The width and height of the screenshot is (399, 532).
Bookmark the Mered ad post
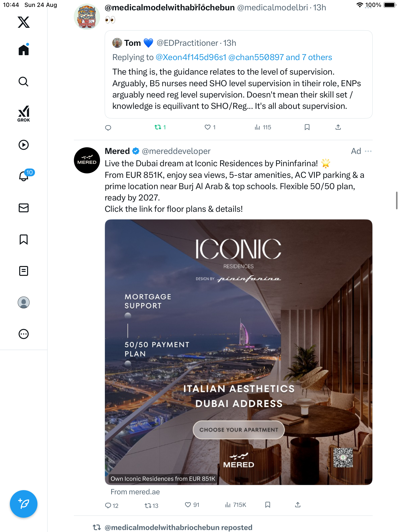(x=268, y=505)
